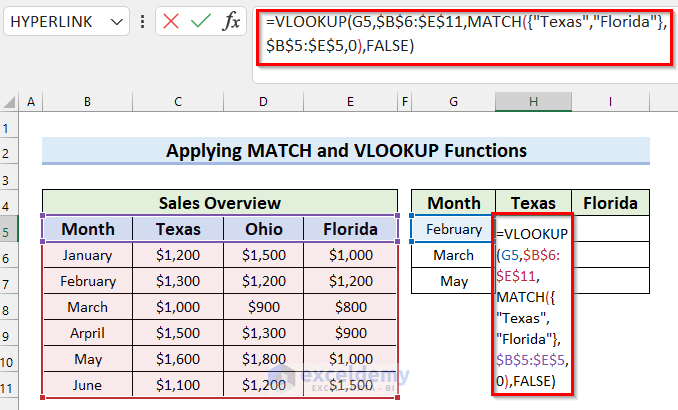Click 'Month' header in the lookup table
This screenshot has height=410, width=678.
454,202
